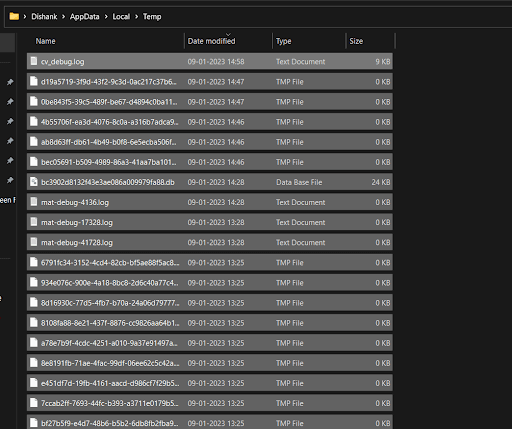Expand chevron after Dishank in breadcrumb
This screenshot has height=429, width=512.
(x=63, y=16)
